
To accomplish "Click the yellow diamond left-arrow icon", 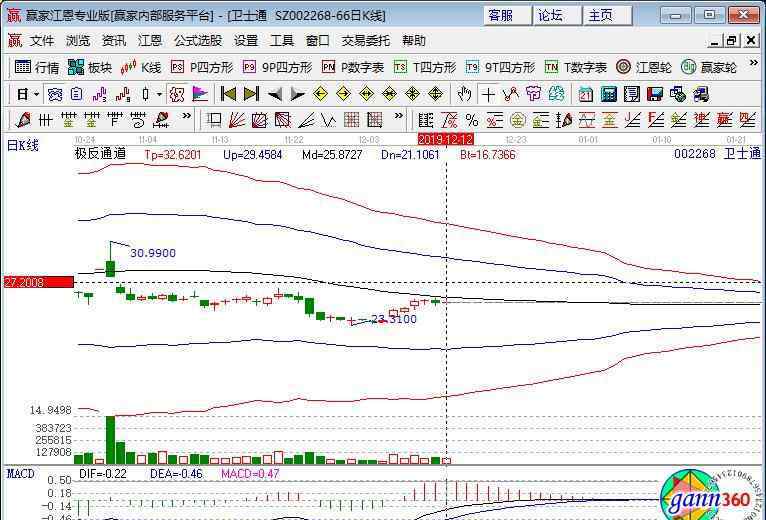I will pos(320,94).
